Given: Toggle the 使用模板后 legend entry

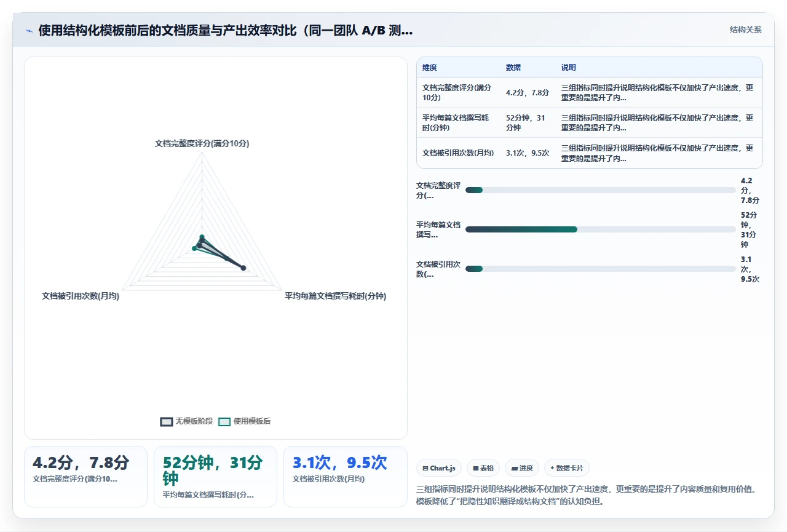Looking at the screenshot, I should (x=245, y=421).
